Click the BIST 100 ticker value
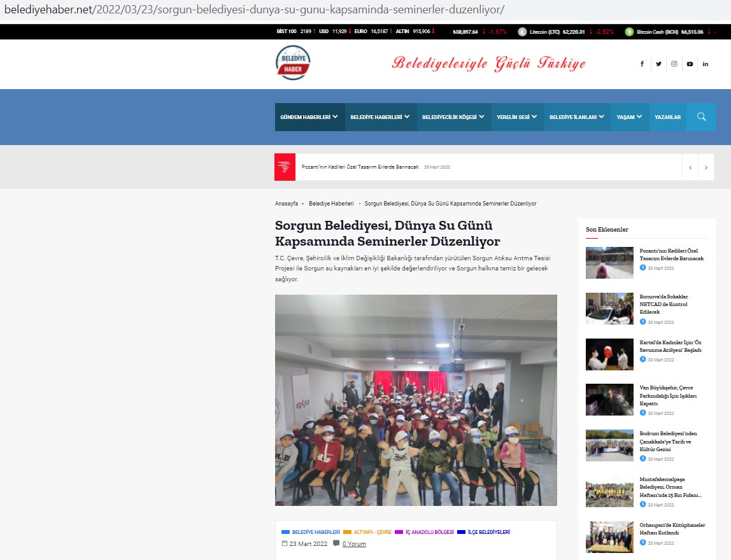This screenshot has height=560, width=731. (x=296, y=31)
